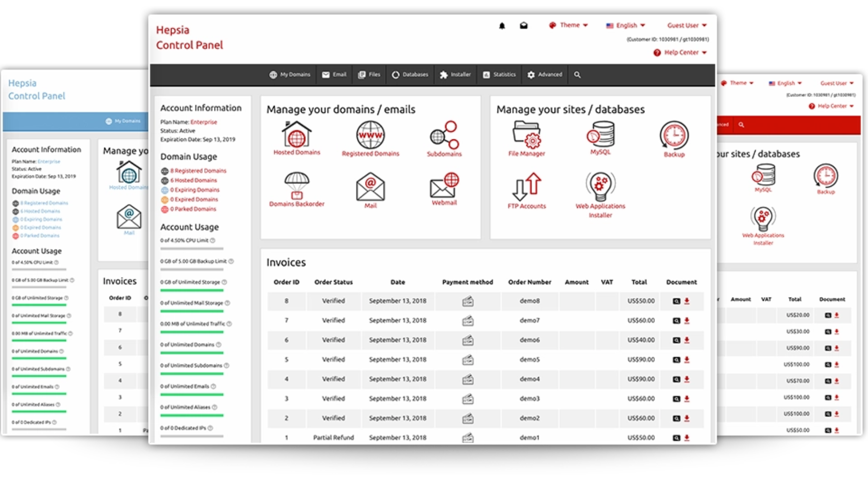Open the English language dropdown
868x488 pixels.
click(x=626, y=26)
